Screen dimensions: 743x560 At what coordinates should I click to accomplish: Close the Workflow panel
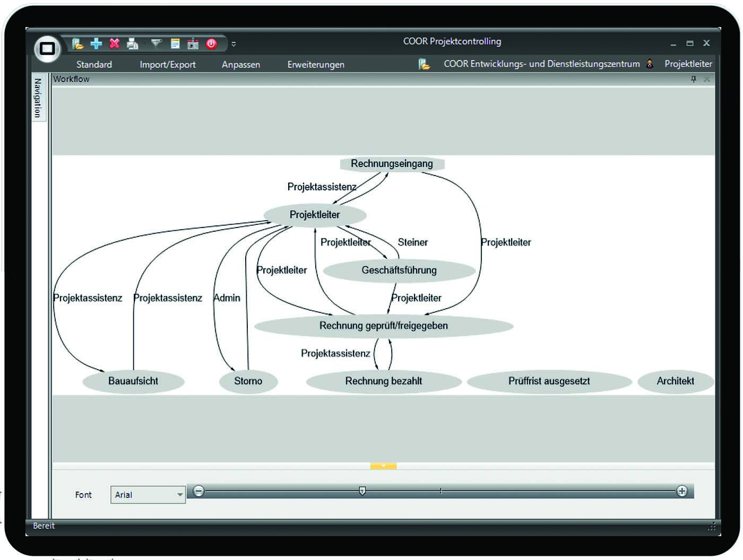[x=707, y=79]
